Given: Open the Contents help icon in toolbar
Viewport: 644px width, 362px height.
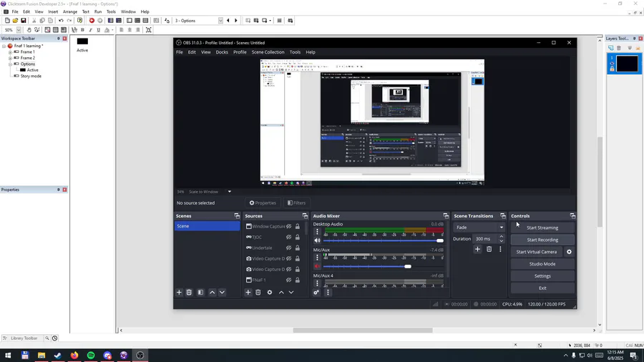Looking at the screenshot, I should point(79,21).
